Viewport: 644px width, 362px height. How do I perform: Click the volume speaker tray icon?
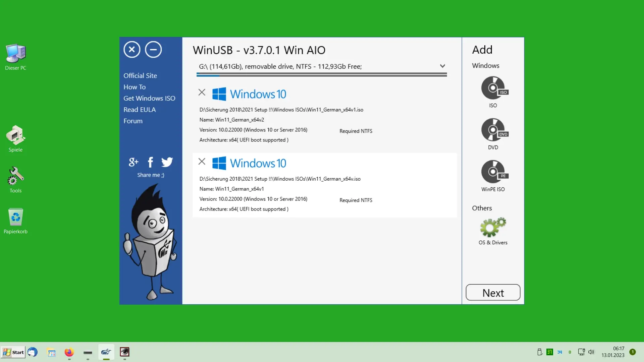(x=591, y=352)
